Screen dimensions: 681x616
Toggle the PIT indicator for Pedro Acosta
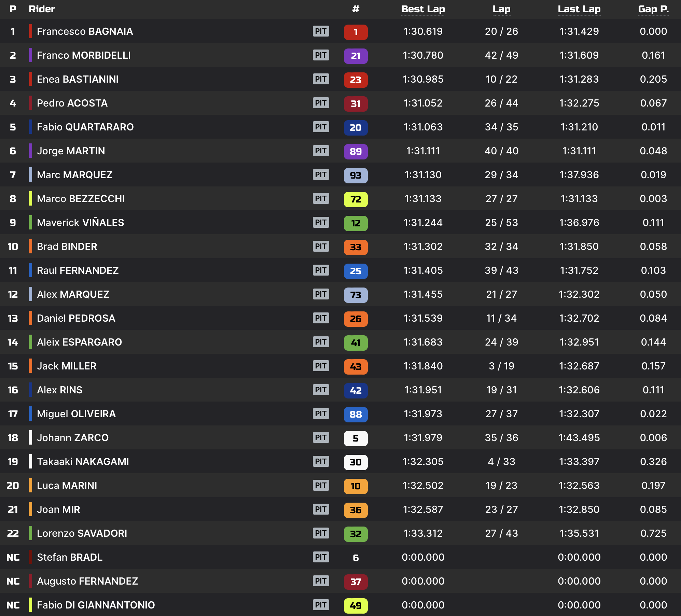[321, 103]
